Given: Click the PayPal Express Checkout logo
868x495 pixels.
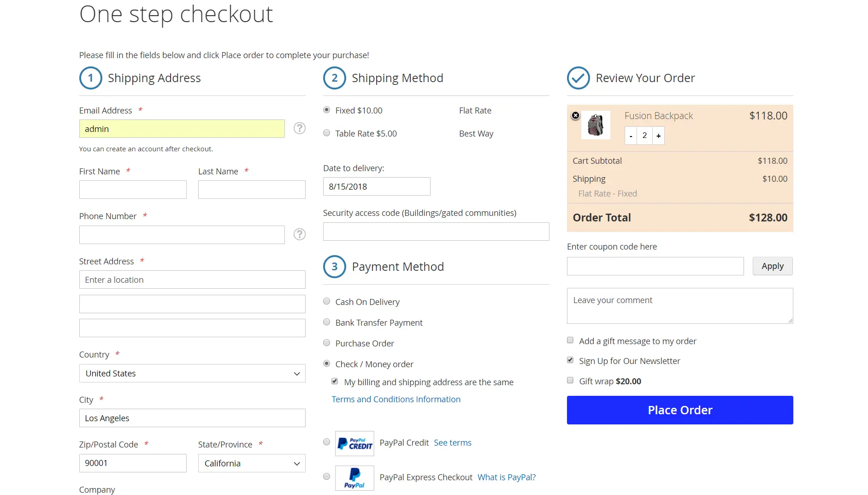Looking at the screenshot, I should pos(354,477).
